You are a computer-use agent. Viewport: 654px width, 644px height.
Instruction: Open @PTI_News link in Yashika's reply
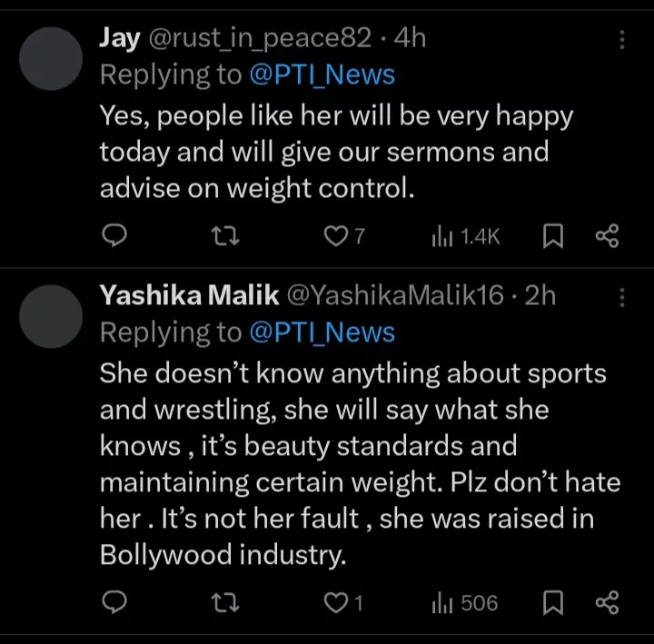point(322,332)
